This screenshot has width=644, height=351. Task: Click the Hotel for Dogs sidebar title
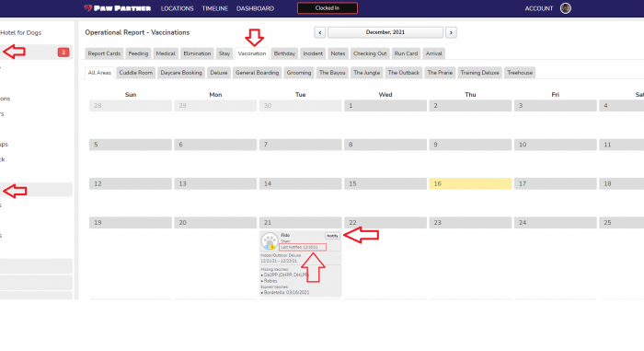(x=20, y=32)
